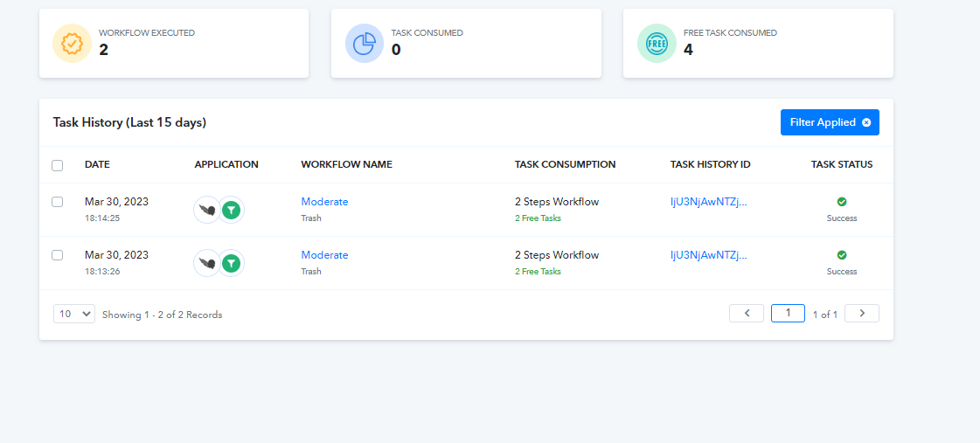Image resolution: width=980 pixels, height=443 pixels.
Task: Click the TASK HISTORY ID column header
Action: pyautogui.click(x=710, y=165)
